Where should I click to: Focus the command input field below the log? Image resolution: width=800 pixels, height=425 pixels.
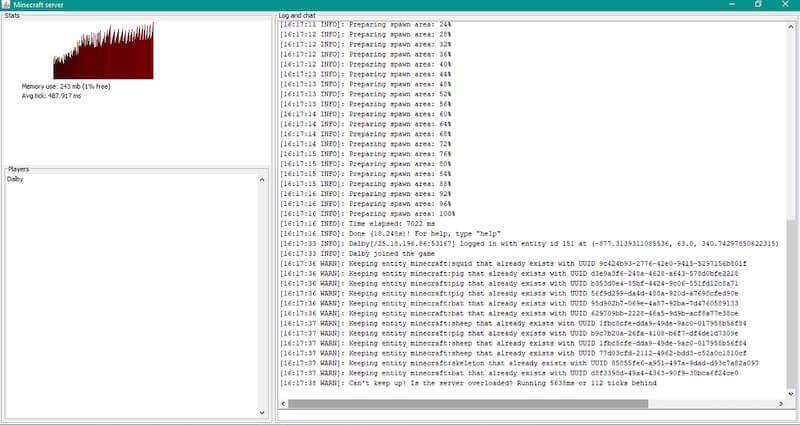coord(537,415)
